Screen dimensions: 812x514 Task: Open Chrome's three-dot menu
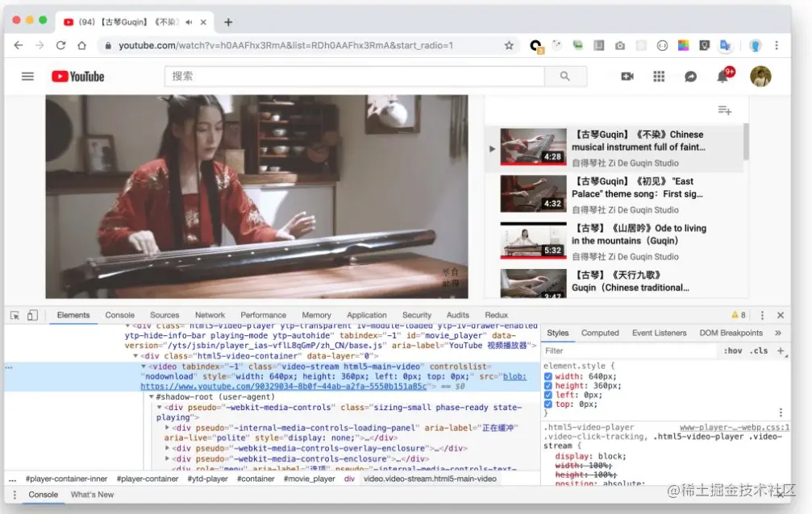777,46
